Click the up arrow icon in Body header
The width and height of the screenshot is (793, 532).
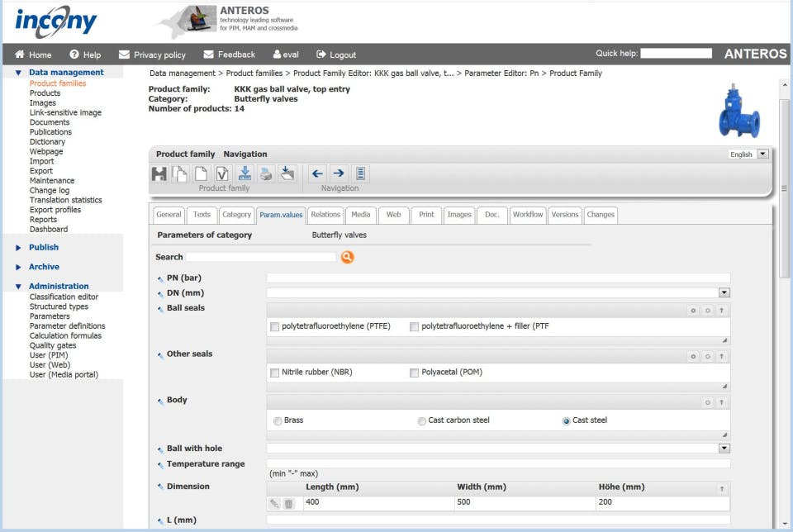pyautogui.click(x=722, y=402)
